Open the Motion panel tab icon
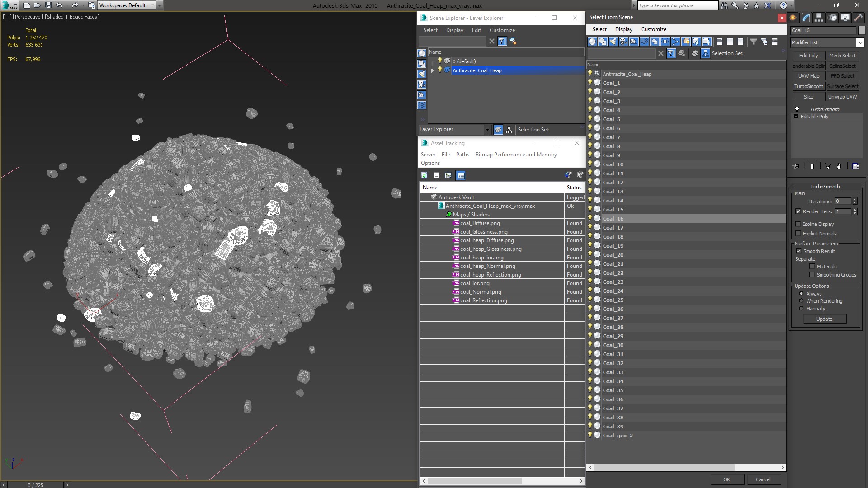 [x=833, y=18]
